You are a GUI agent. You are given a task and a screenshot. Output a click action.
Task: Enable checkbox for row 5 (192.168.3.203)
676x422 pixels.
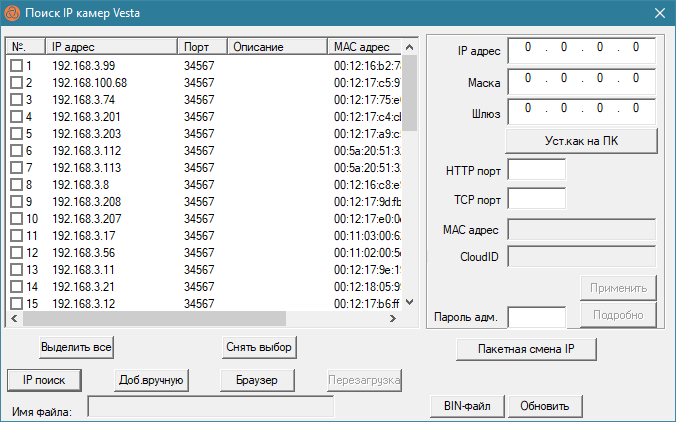coord(16,134)
